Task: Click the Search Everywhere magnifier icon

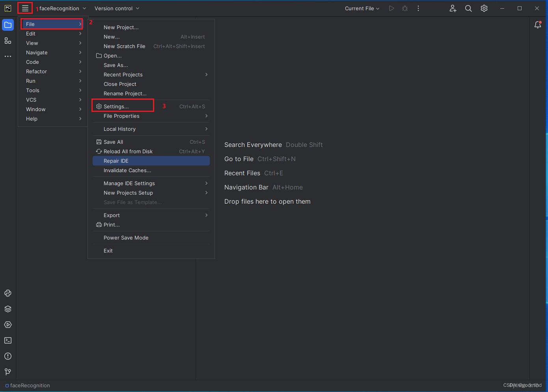Action: click(468, 8)
